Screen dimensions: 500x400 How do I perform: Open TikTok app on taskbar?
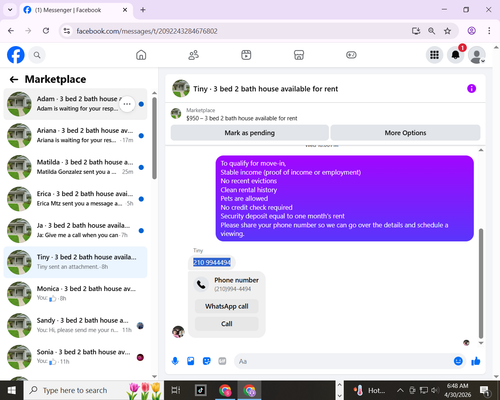201,390
